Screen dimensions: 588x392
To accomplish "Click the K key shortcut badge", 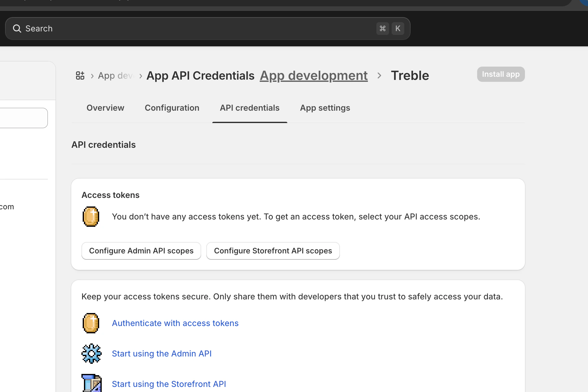I will coord(398,29).
